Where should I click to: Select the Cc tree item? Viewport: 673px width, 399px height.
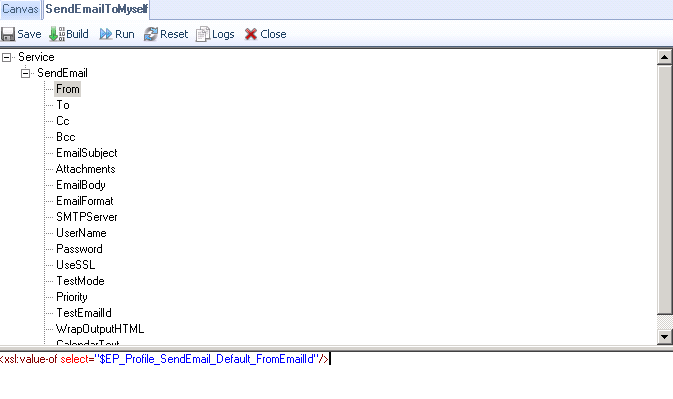63,121
